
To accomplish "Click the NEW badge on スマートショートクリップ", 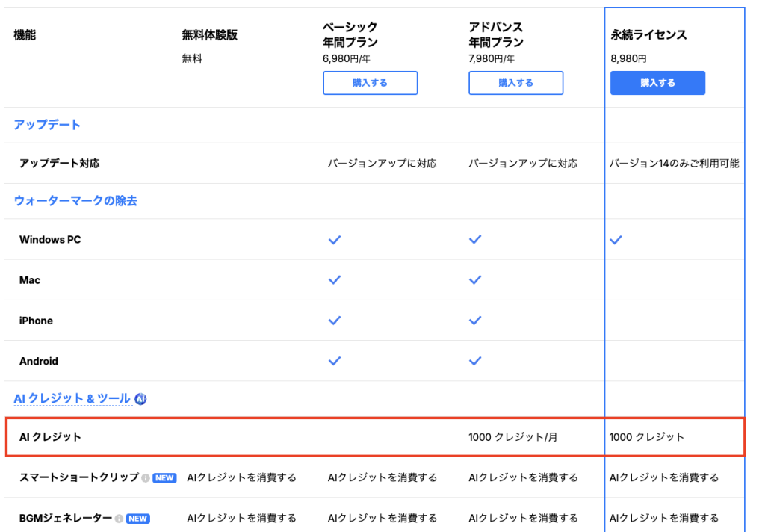I will coord(164,478).
